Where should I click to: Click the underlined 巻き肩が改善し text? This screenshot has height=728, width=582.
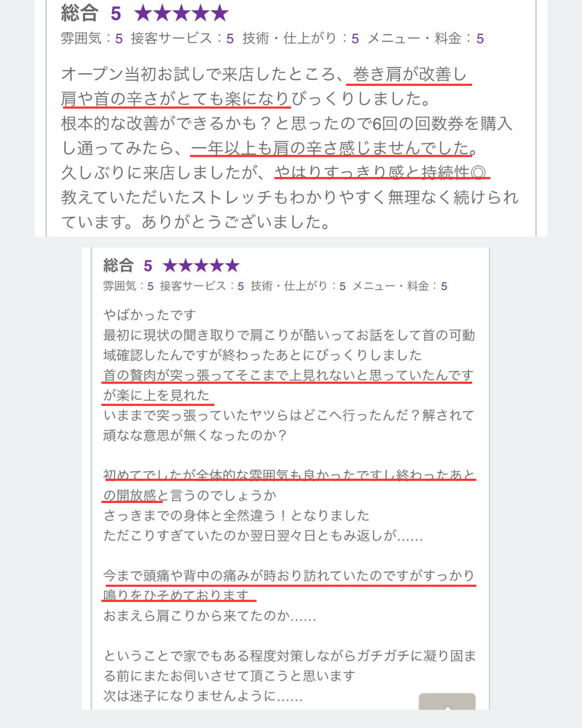[410, 74]
